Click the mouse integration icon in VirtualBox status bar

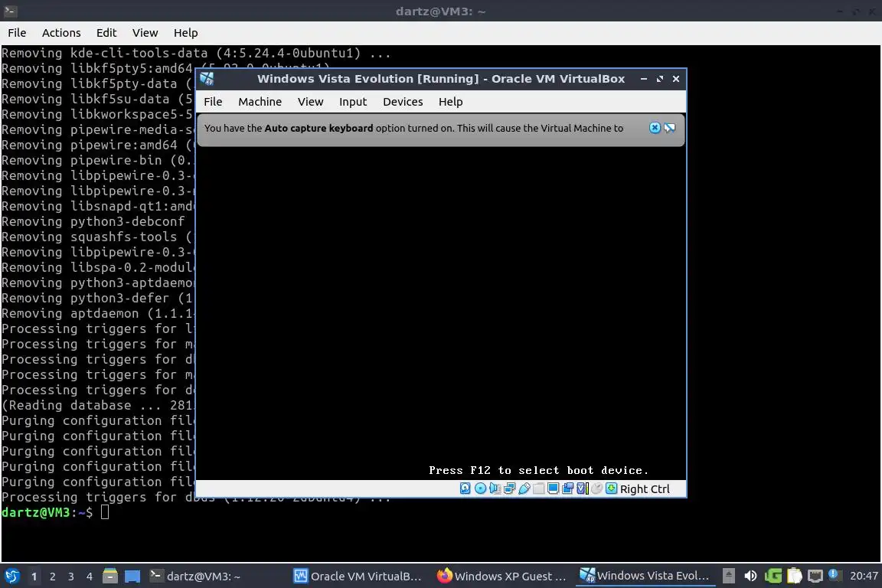(x=597, y=488)
